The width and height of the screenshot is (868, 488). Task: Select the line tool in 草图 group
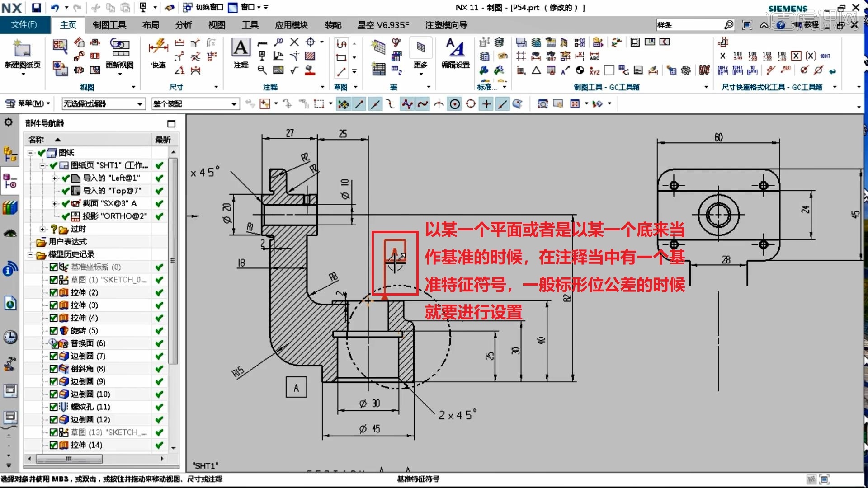(x=342, y=71)
